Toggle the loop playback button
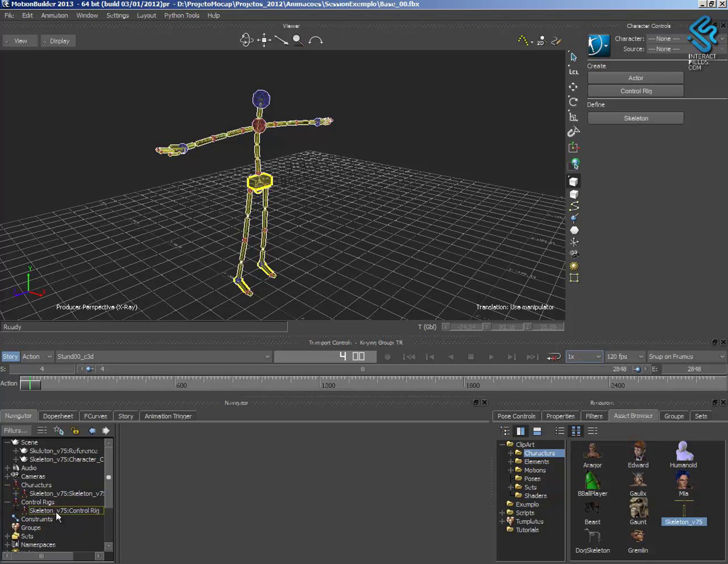Image resolution: width=728 pixels, height=564 pixels. coord(553,357)
